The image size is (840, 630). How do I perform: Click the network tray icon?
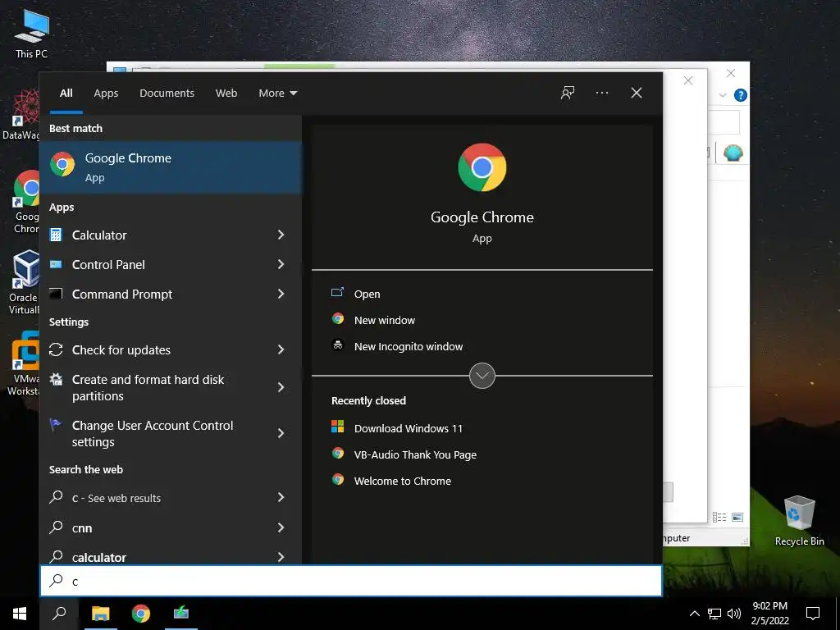pyautogui.click(x=714, y=614)
